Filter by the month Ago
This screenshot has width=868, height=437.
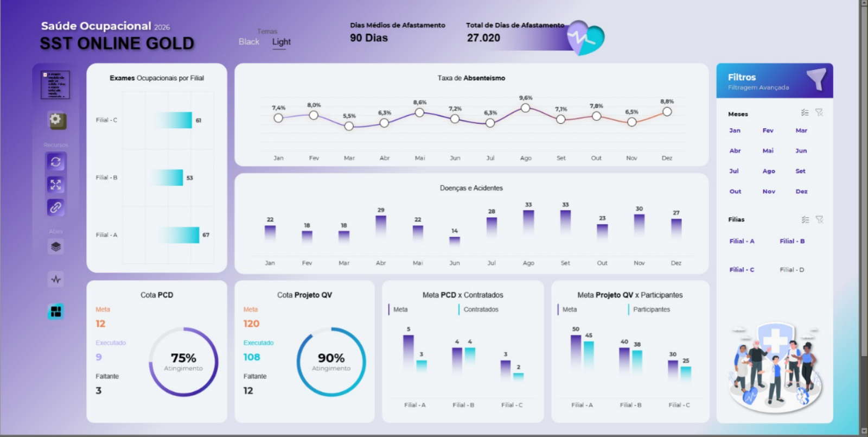(x=769, y=172)
